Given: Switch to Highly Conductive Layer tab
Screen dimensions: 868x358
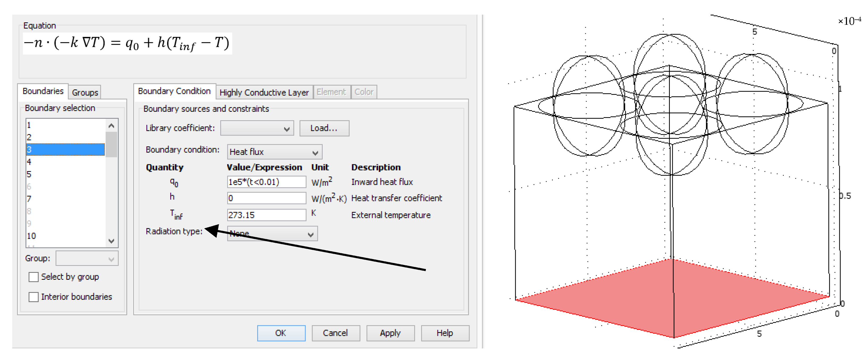Looking at the screenshot, I should (264, 92).
